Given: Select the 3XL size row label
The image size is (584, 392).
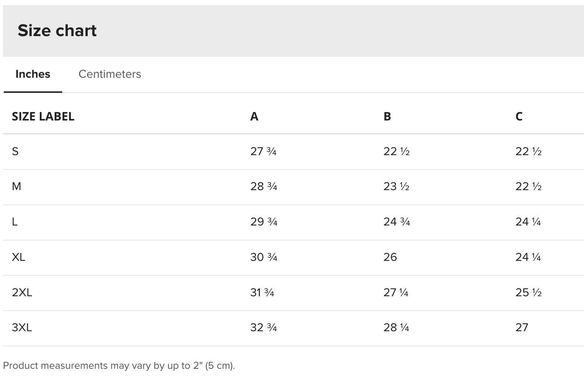Looking at the screenshot, I should pos(22,328).
